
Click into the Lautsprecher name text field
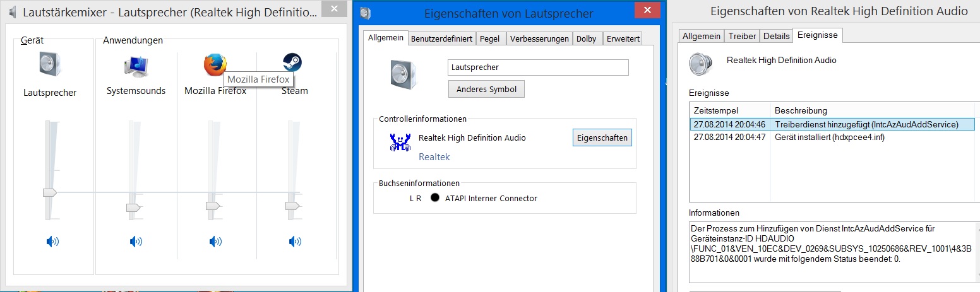538,67
